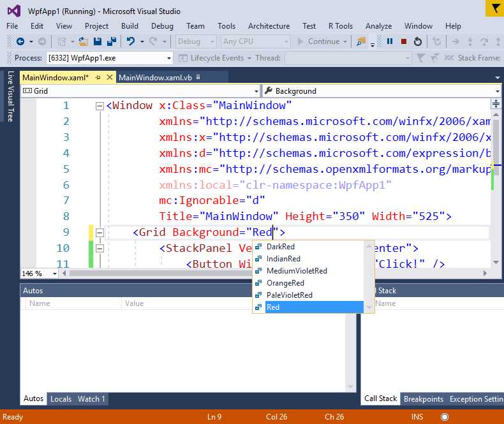Viewport: 504px width, 424px height.
Task: Collapse the StackPanel element on line 10
Action: [100, 248]
